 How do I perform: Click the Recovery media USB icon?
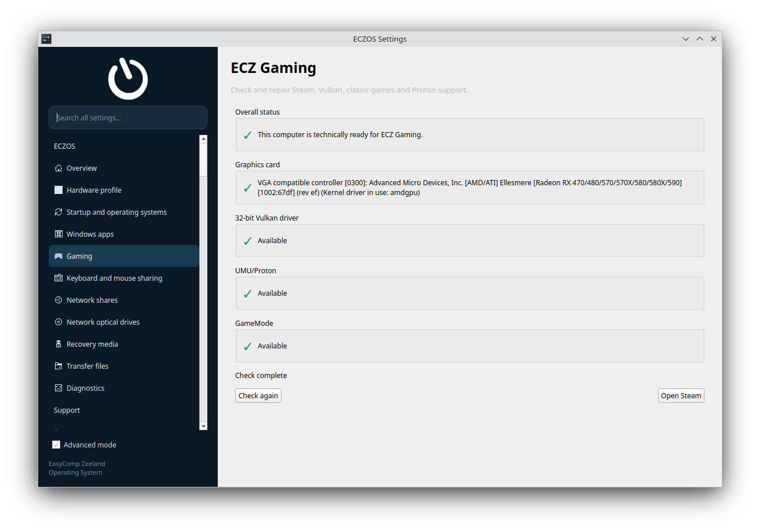point(58,344)
